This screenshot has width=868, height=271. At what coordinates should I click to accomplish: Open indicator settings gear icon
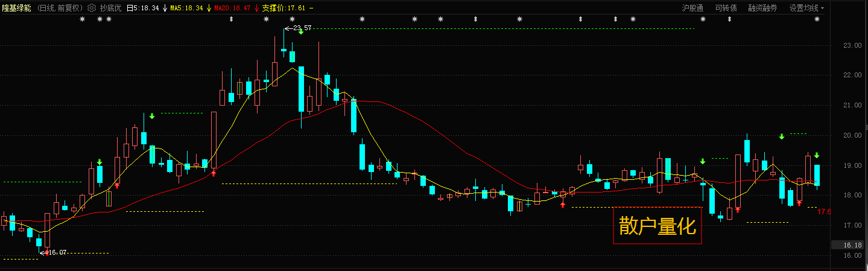[92, 8]
